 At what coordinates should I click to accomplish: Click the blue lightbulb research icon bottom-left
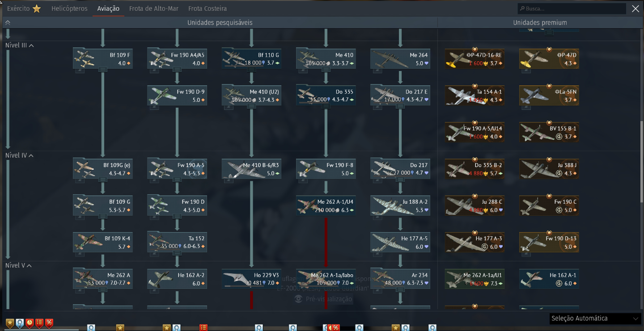tap(20, 323)
